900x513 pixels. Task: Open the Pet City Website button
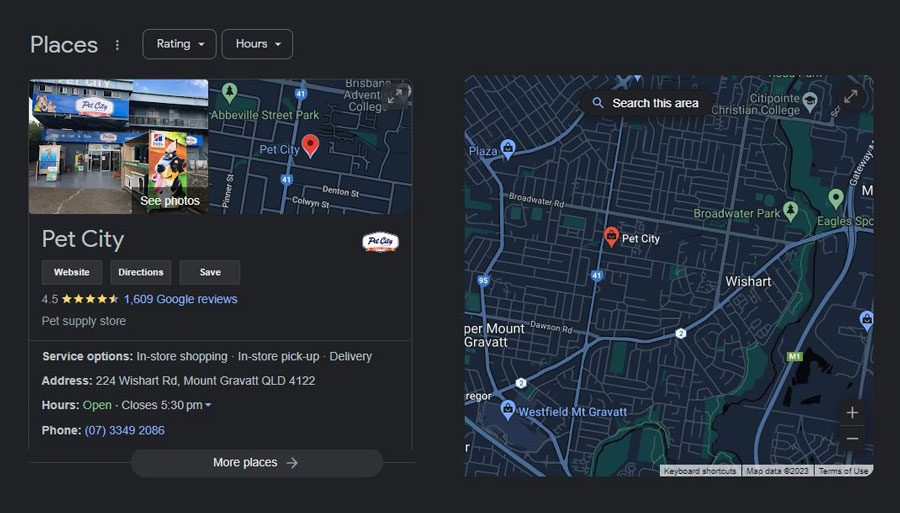72,272
